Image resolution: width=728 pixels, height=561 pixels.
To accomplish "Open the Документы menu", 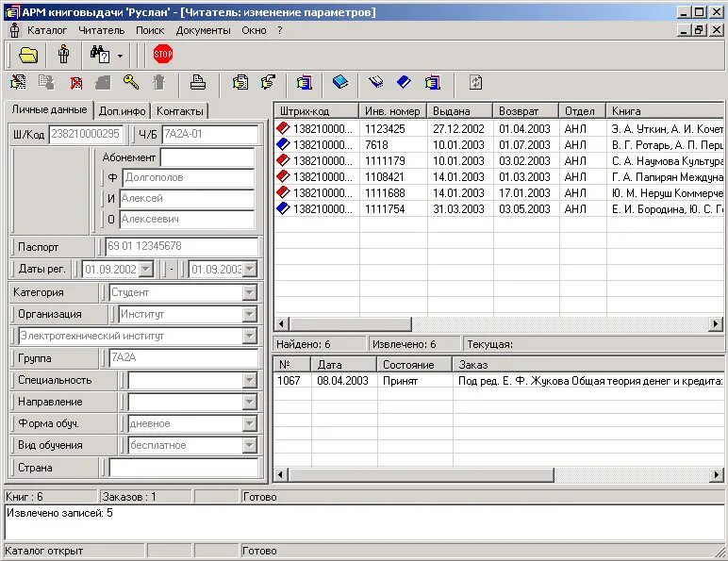I will coord(203,30).
